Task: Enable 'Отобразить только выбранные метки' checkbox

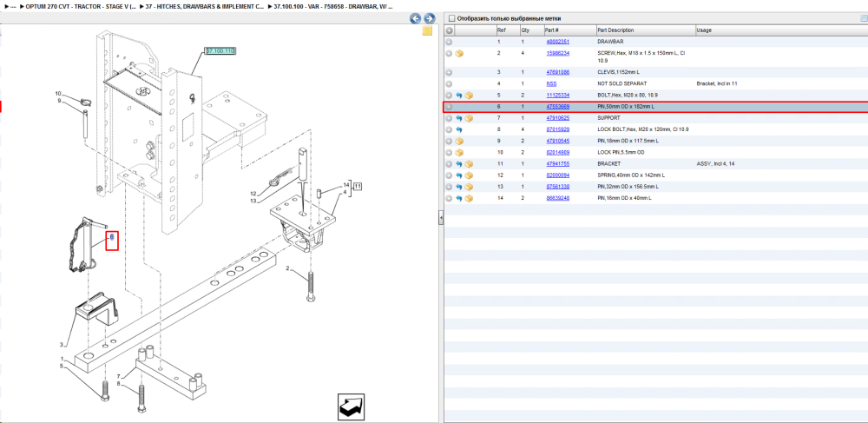Action: pyautogui.click(x=451, y=18)
